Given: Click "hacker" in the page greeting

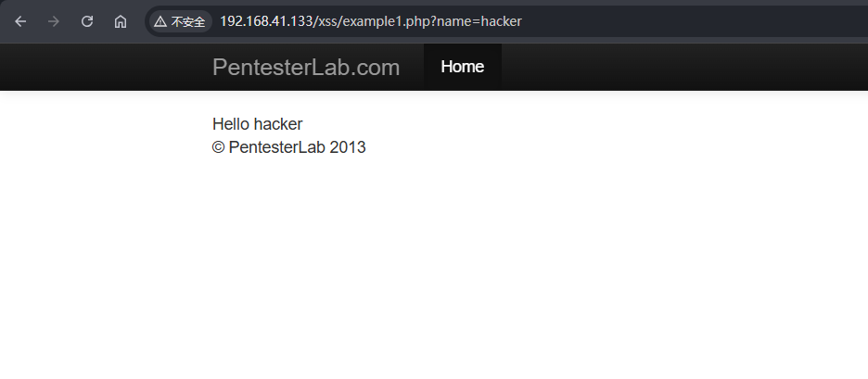Looking at the screenshot, I should click(x=278, y=124).
